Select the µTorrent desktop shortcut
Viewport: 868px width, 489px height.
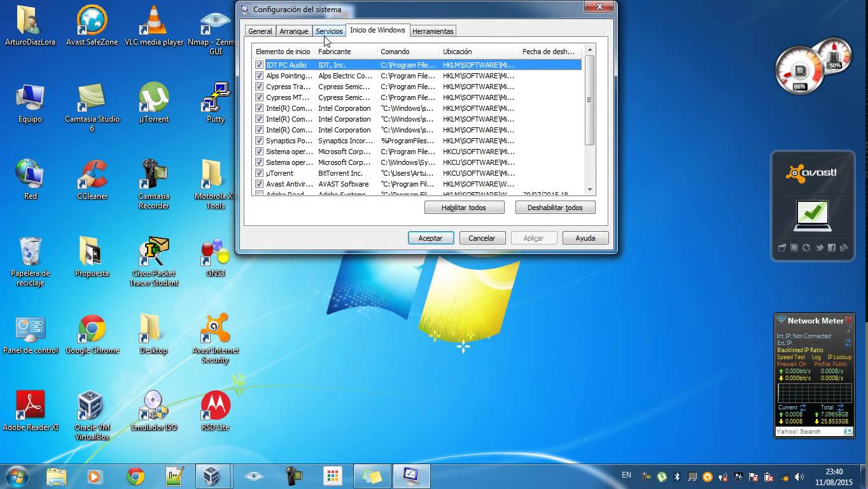[154, 103]
